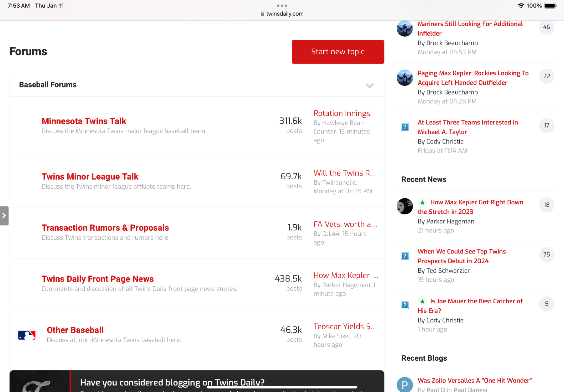The height and width of the screenshot is (392, 564).
Task: Tap the twinsdaily.com address bar
Action: tap(282, 14)
